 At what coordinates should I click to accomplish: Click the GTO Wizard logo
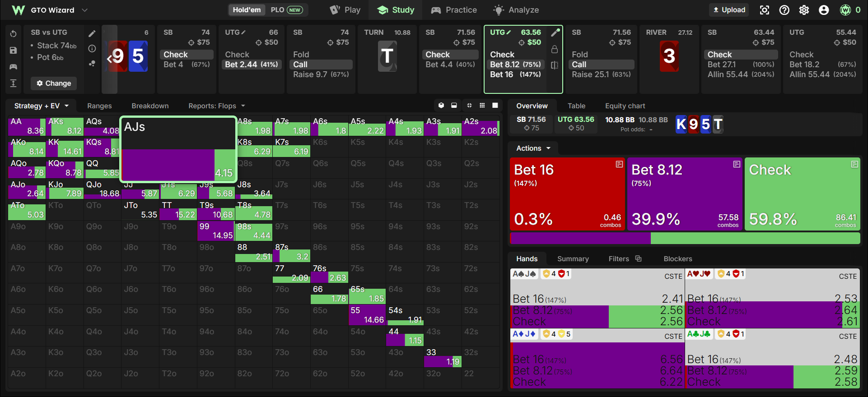point(18,10)
